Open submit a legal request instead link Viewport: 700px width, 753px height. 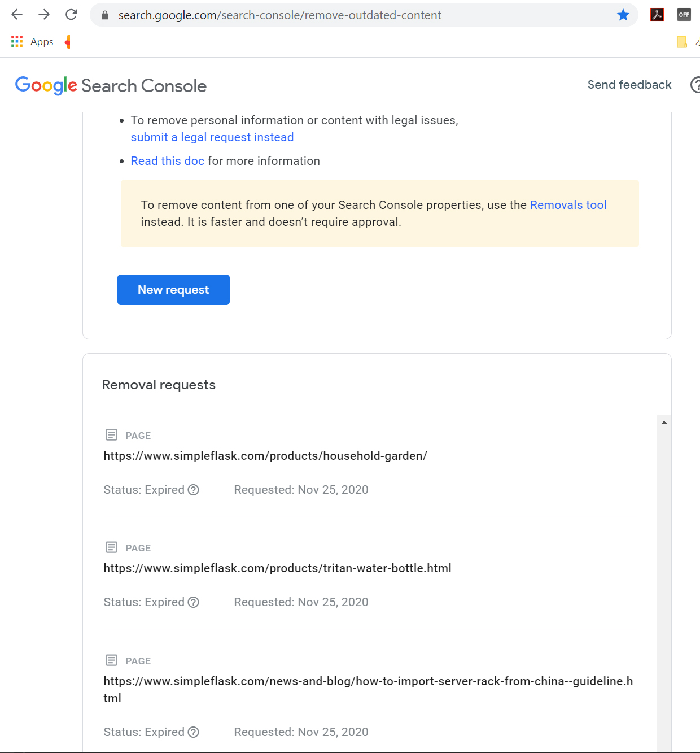[x=212, y=137]
